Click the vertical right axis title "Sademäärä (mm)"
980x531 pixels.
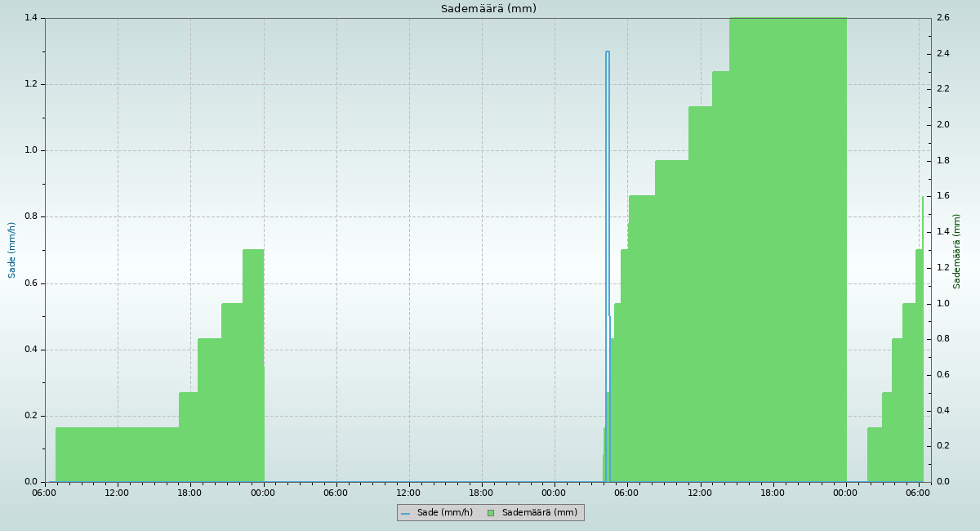coord(957,251)
